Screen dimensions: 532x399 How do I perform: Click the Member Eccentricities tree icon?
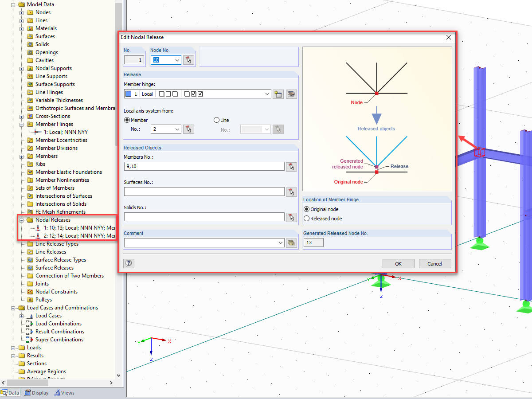[x=30, y=140]
